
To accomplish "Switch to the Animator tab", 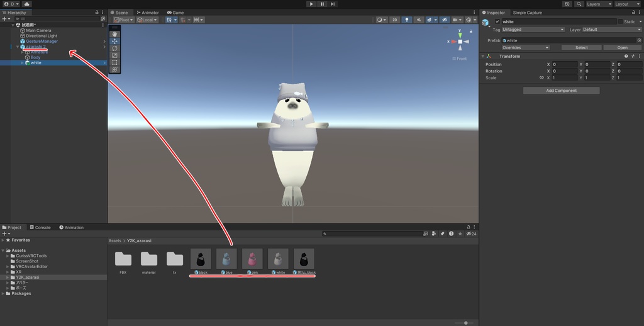I will click(147, 13).
